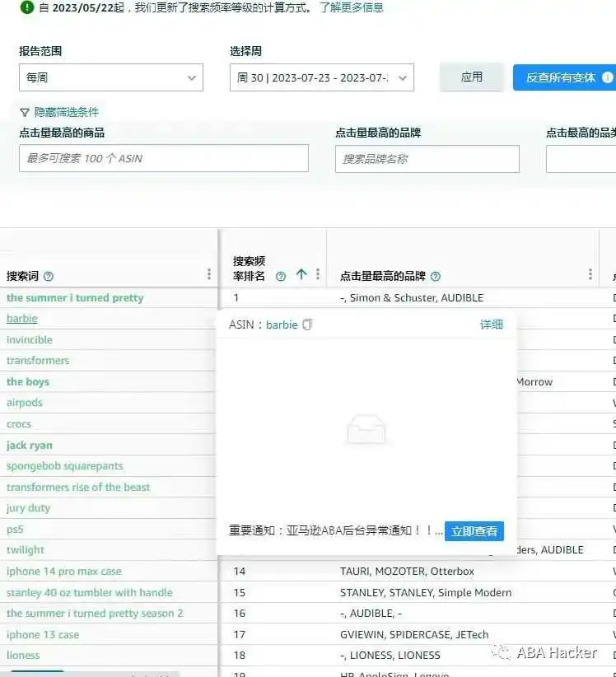Click help icon next to 搜索词 header
Screen dimensions: 616x677
tap(49, 277)
